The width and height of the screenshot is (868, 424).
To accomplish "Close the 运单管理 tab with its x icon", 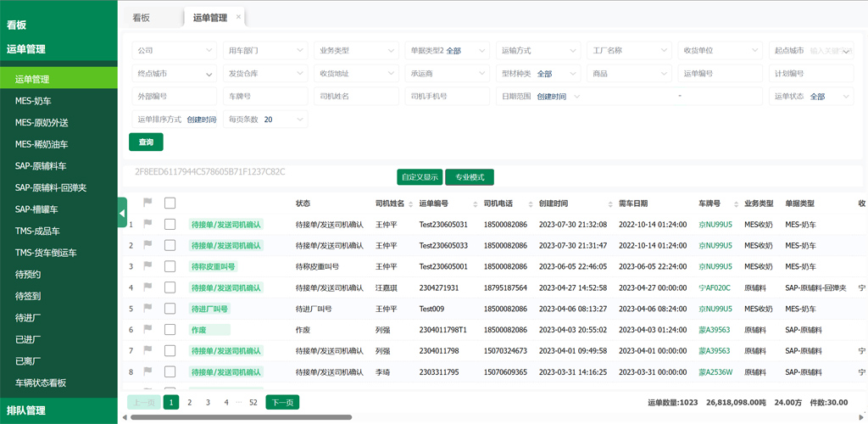I will click(x=238, y=17).
